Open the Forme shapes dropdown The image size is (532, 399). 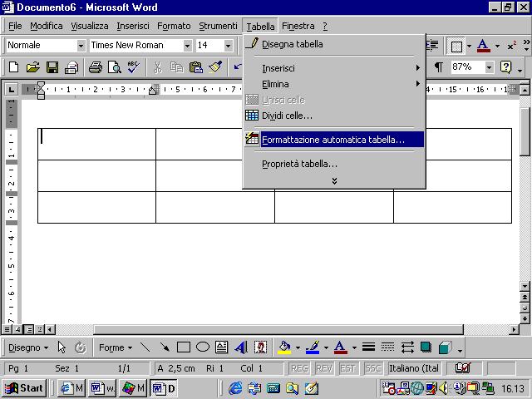click(115, 347)
